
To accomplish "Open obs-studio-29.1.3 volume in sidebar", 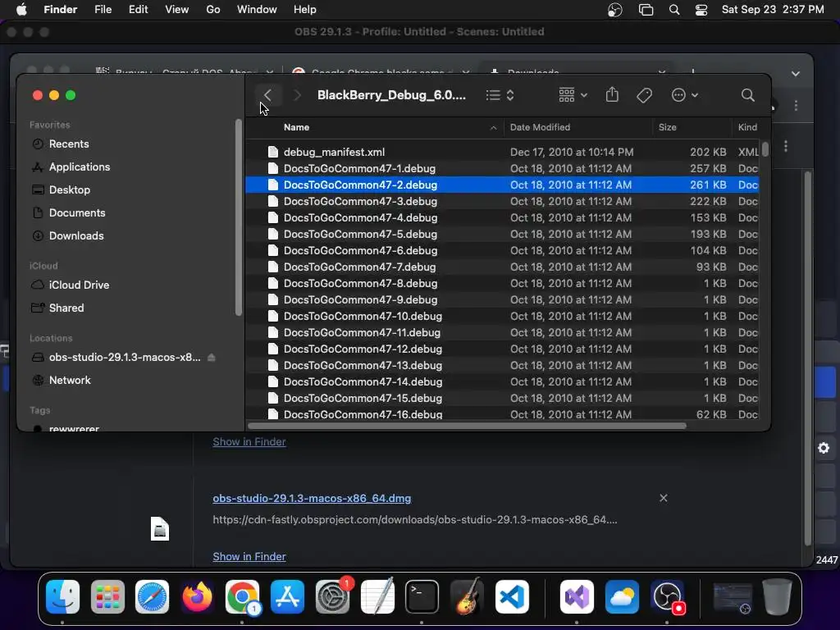I will 125,358.
